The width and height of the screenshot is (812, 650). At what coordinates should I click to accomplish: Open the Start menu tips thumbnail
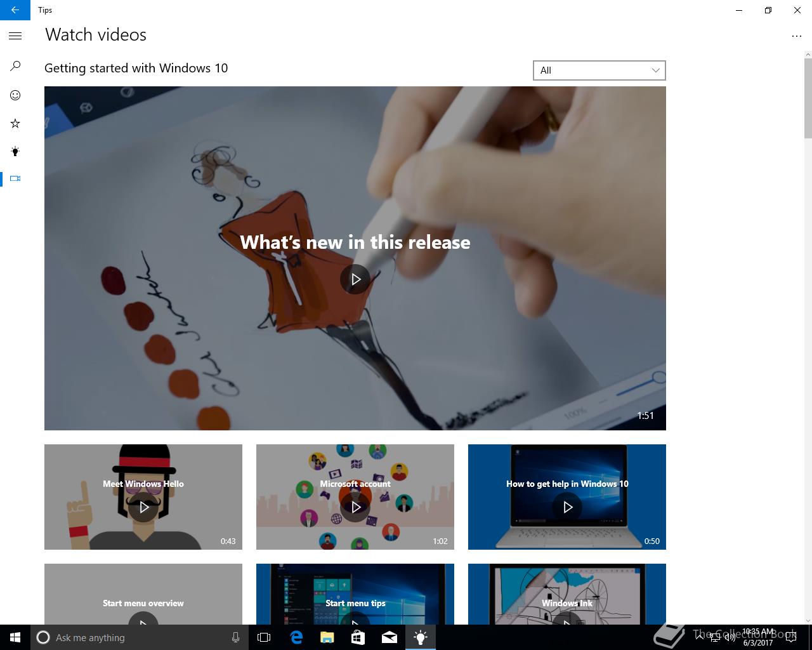(x=355, y=594)
